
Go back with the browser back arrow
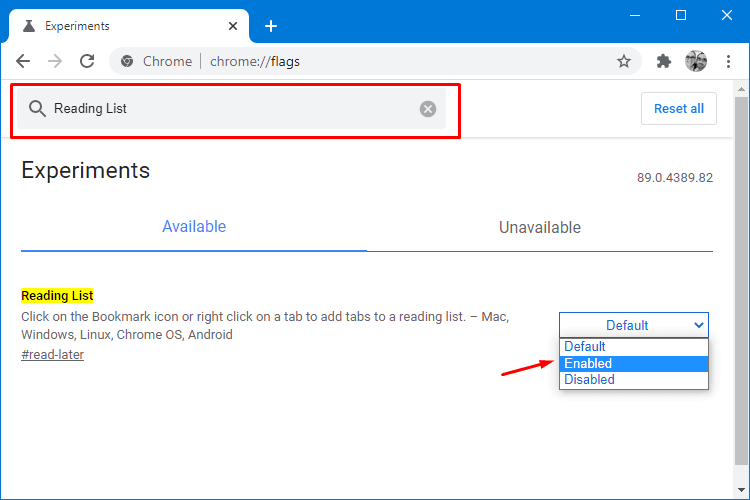23,61
